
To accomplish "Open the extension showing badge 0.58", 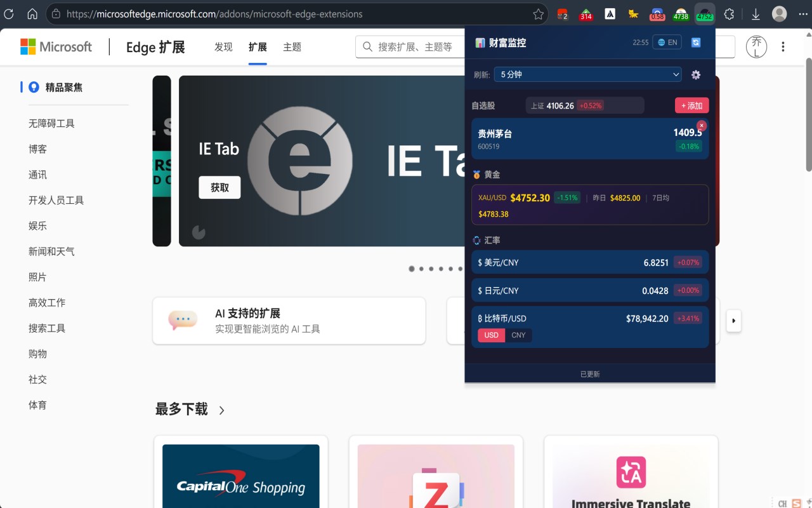I will coord(657,14).
